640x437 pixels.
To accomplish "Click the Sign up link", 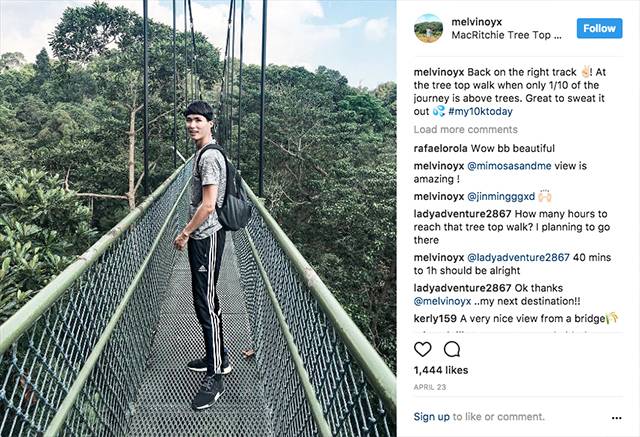I will tap(431, 417).
